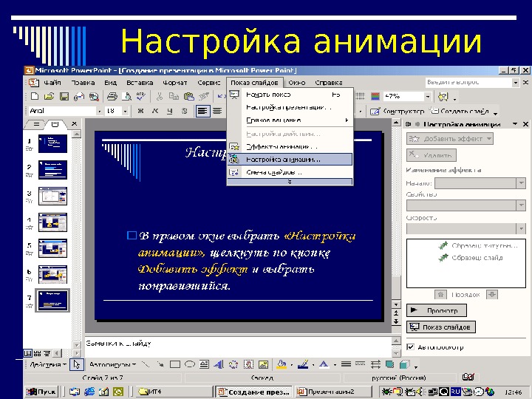The width and height of the screenshot is (532, 399).
Task: Select Смена слайдов menu item
Action: pos(290,172)
